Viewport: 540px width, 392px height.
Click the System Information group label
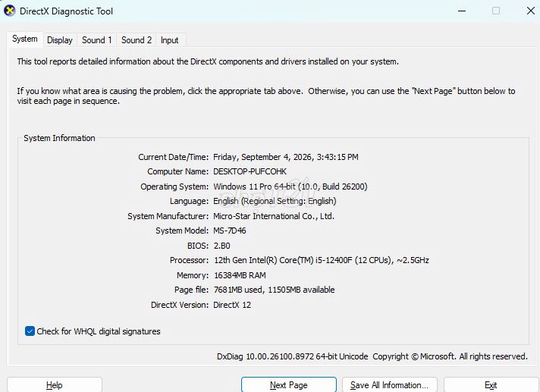point(59,138)
